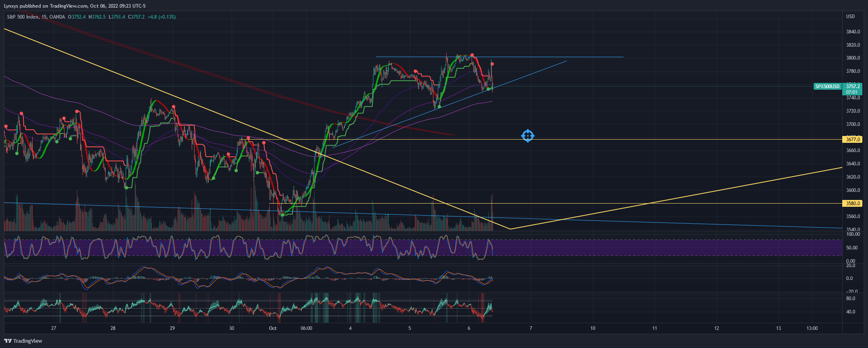This screenshot has height=348, width=868.
Task: Select the yellow 3677.0 price label
Action: pos(852,140)
